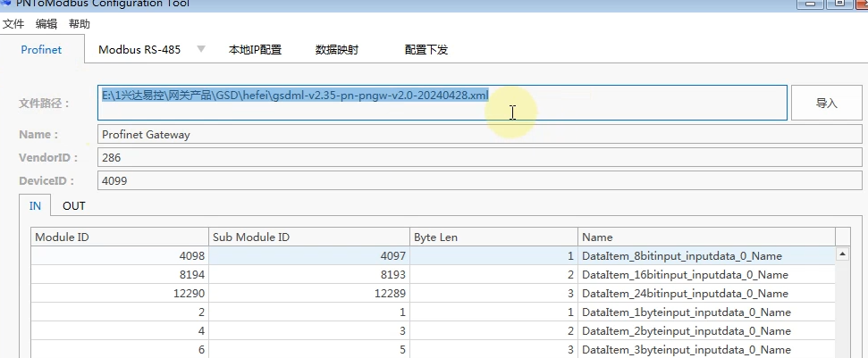Switch to the Profinet tab

tap(41, 50)
